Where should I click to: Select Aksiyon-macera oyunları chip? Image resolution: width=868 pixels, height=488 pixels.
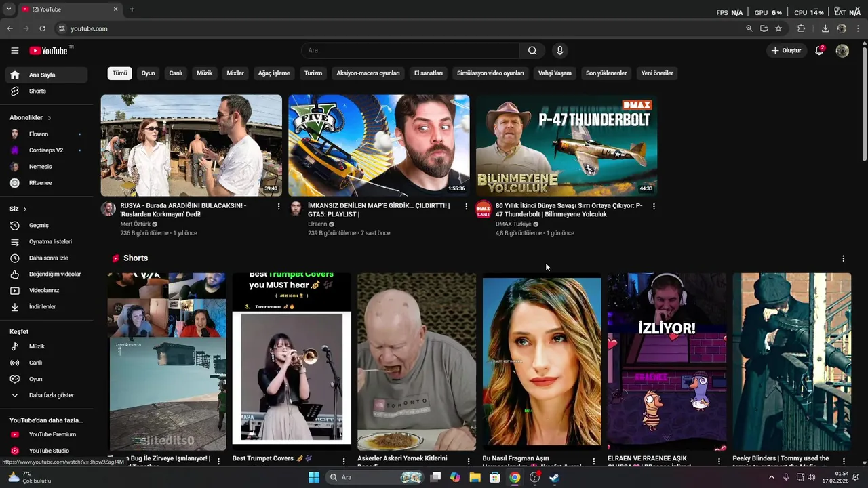coord(368,73)
